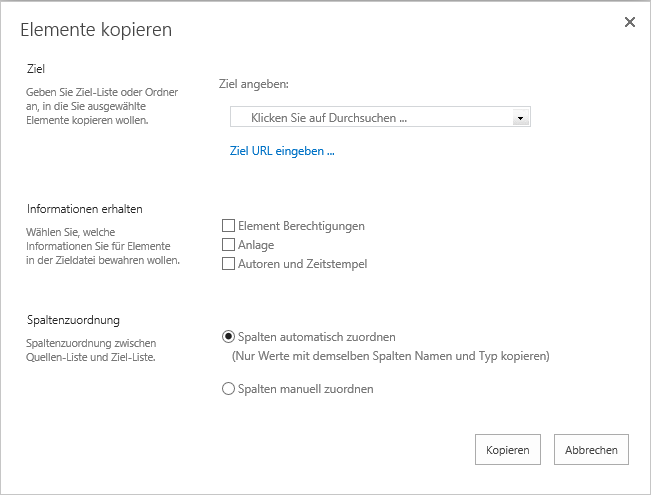Screen dimensions: 651x495
Task: Click the 'Ziel angeben:' field label
Action: pyautogui.click(x=253, y=84)
